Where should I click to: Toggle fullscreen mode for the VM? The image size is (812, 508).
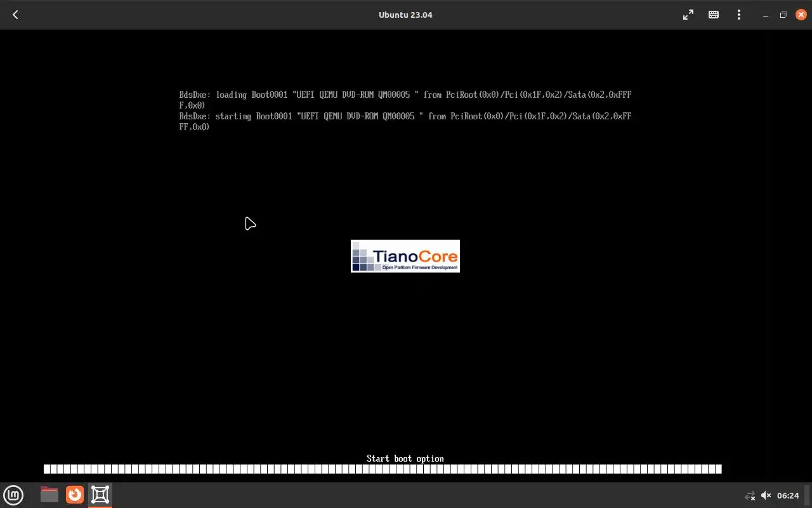pos(688,15)
